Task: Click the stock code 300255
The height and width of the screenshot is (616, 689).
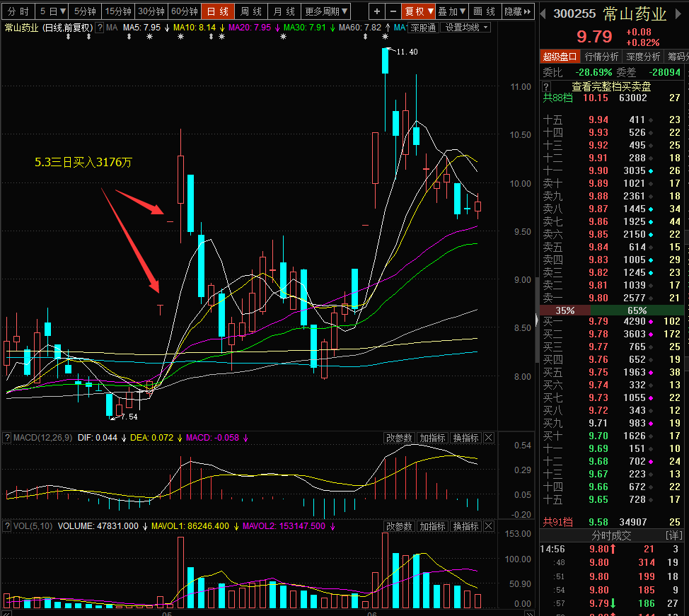Action: (574, 13)
